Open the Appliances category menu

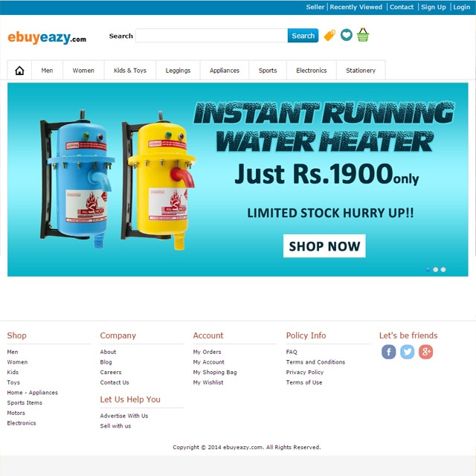pyautogui.click(x=225, y=71)
